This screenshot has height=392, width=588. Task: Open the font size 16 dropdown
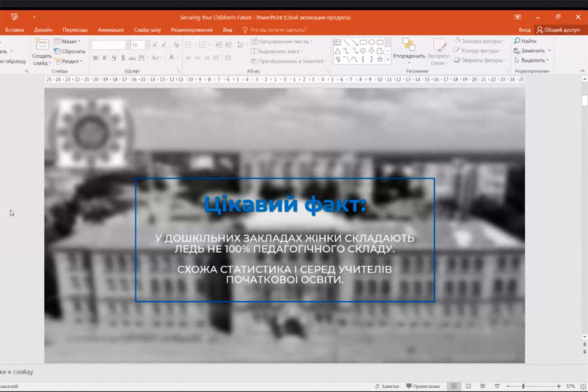pyautogui.click(x=147, y=45)
